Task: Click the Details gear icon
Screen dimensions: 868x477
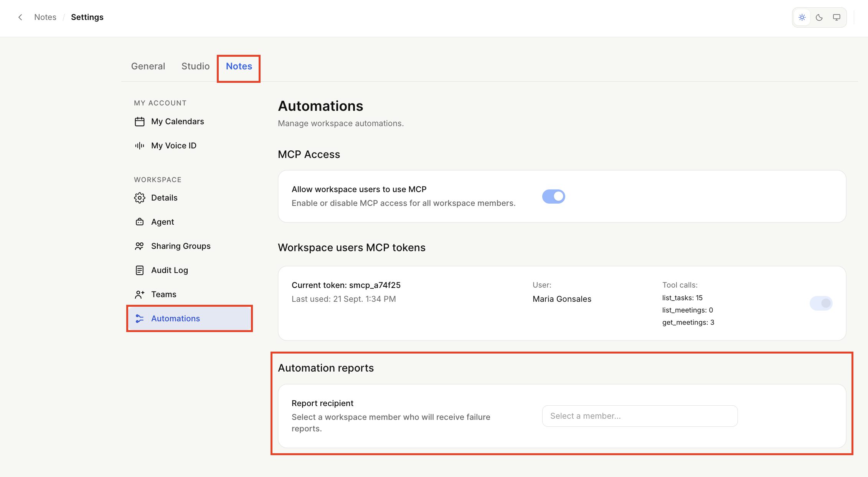Action: click(140, 198)
